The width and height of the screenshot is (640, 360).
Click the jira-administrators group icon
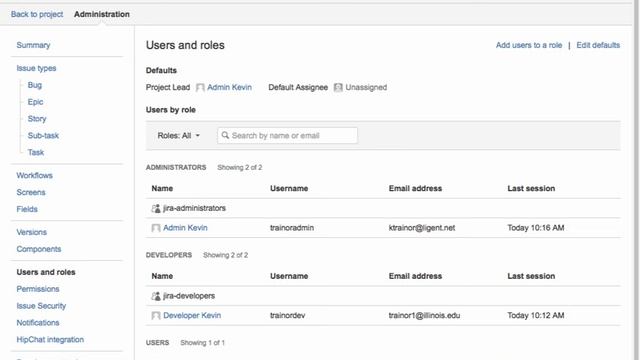[x=156, y=209]
